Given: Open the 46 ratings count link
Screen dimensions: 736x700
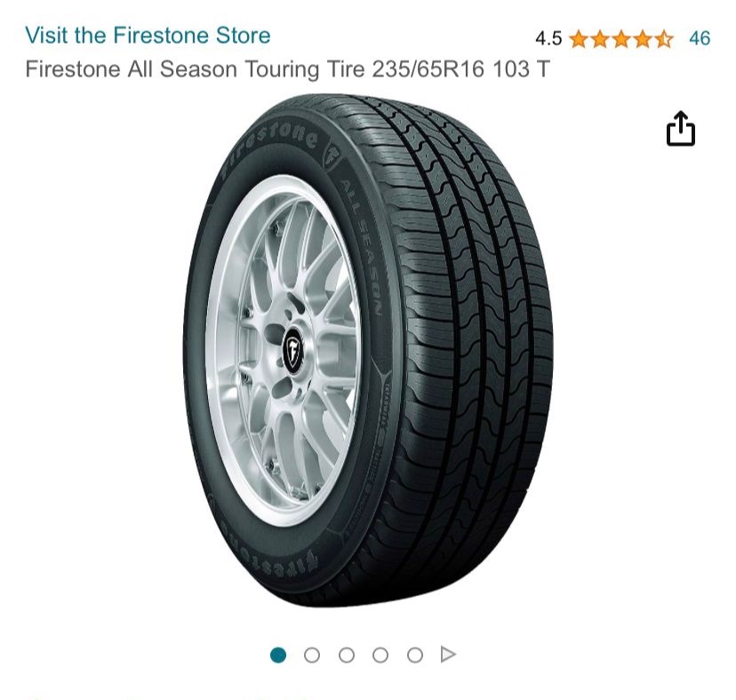Looking at the screenshot, I should tap(700, 38).
